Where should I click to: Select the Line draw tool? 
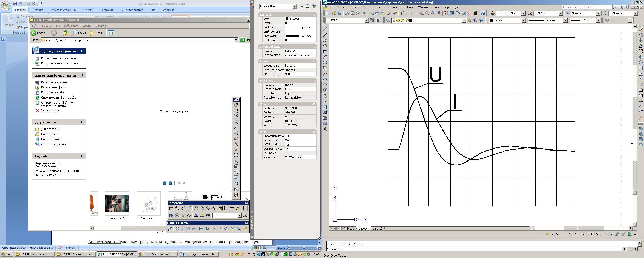coord(325,29)
